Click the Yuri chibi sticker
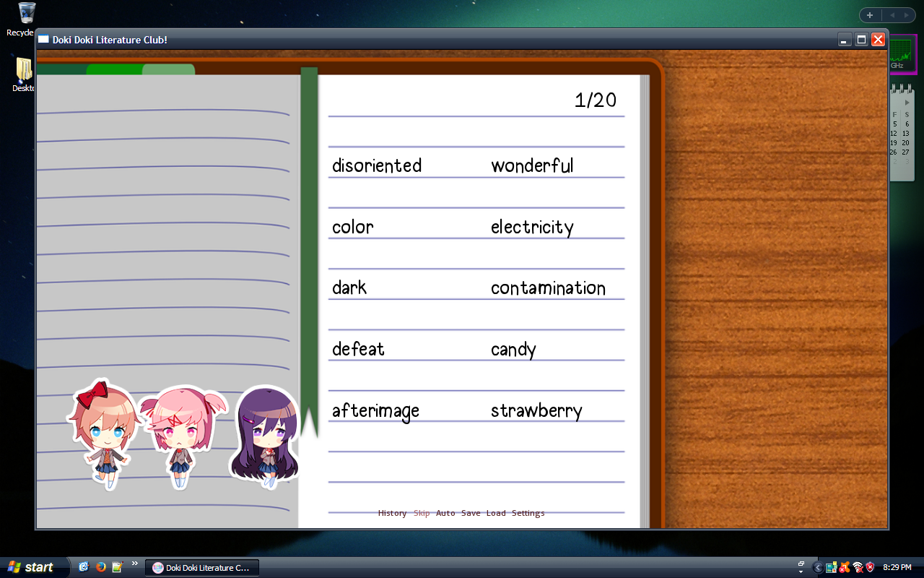This screenshot has height=578, width=924. (x=265, y=435)
